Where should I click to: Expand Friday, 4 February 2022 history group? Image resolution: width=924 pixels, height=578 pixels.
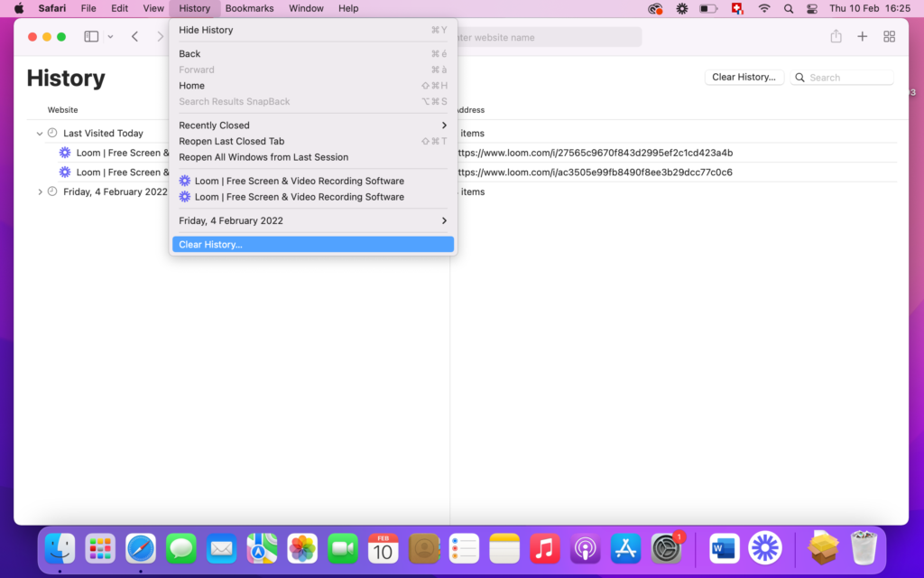40,191
